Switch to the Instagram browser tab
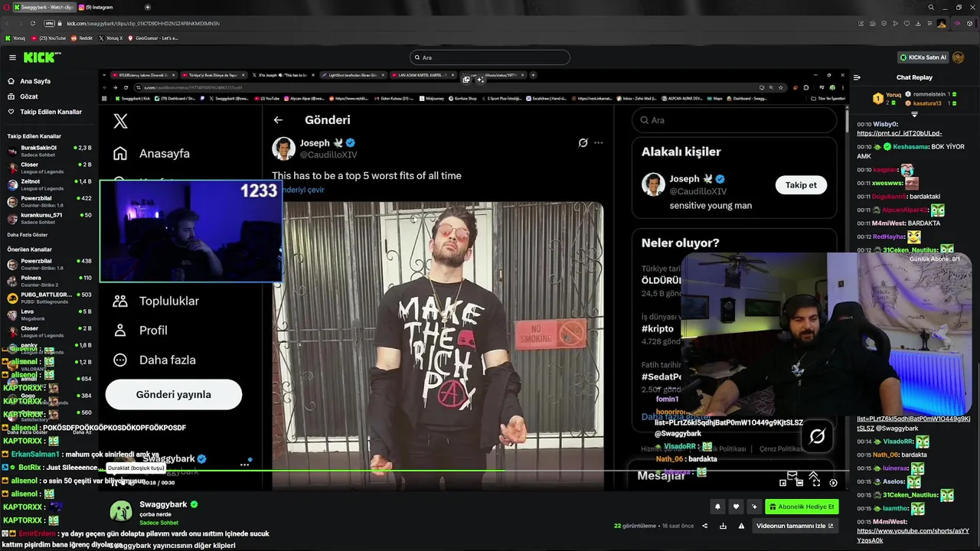The width and height of the screenshot is (980, 551). [x=96, y=7]
